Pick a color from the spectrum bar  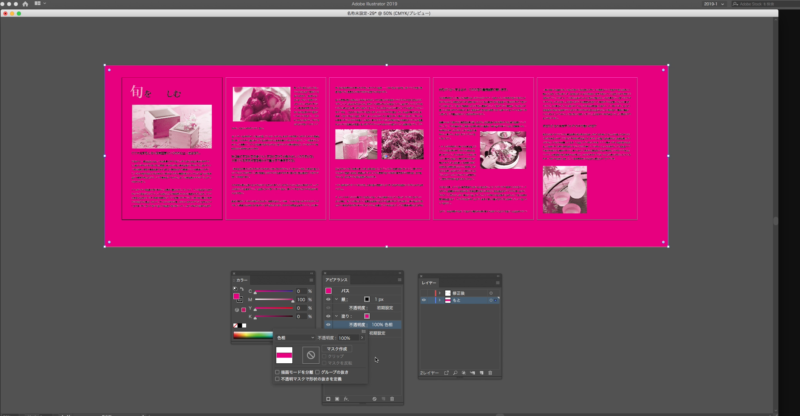coord(253,335)
